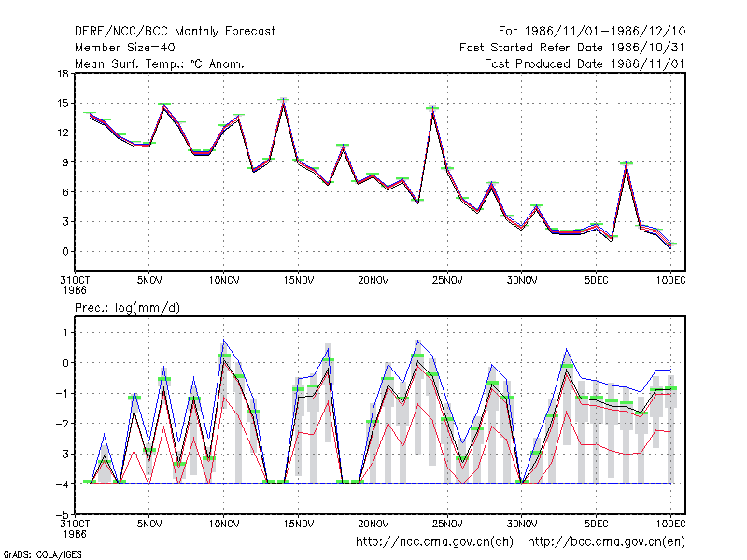Screen dimensions: 747x560
Task: Click the Mean Surf. Temp. anomaly heading
Action: point(160,63)
